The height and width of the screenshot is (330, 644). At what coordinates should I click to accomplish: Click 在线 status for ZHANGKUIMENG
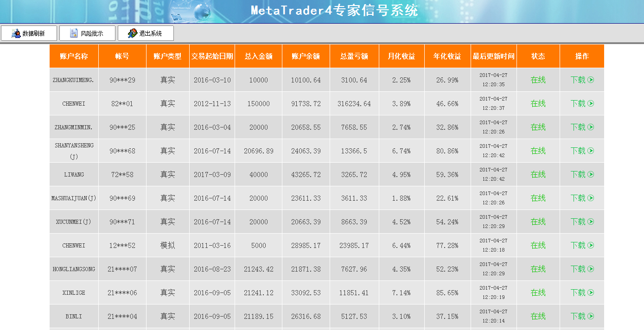(538, 80)
